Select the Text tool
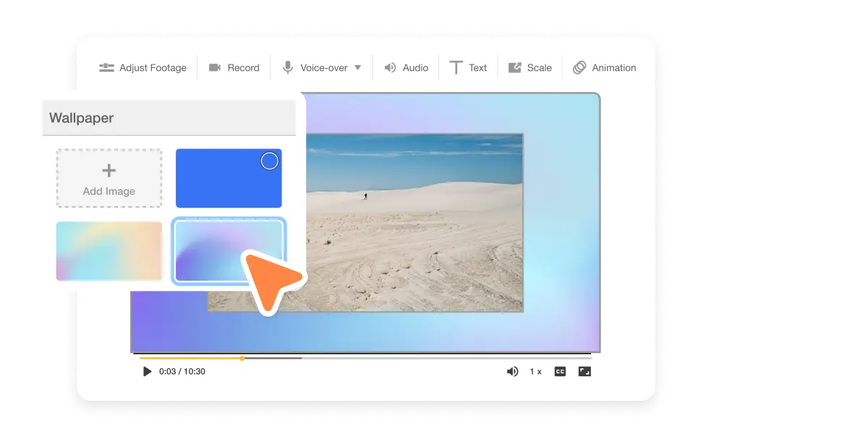Image resolution: width=868 pixels, height=437 pixels. (x=468, y=67)
